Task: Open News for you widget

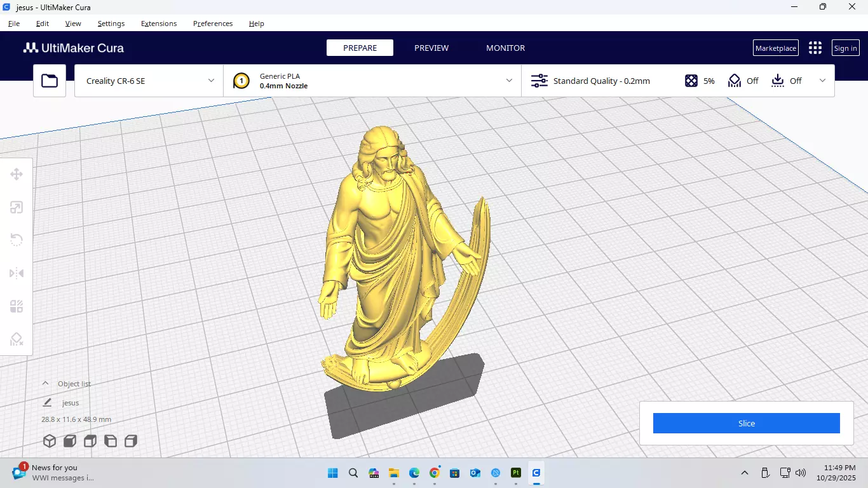Action: coord(53,473)
